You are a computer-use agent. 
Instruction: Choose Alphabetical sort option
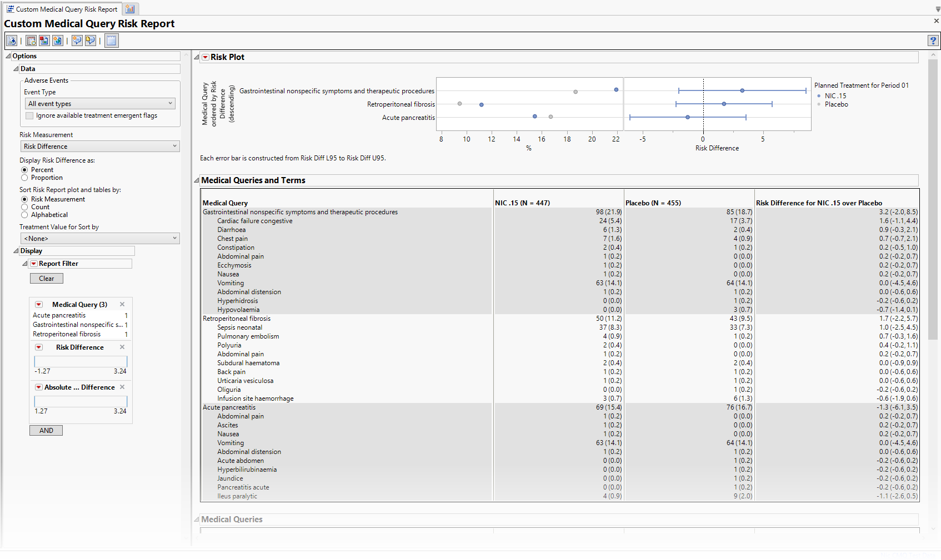(x=24, y=215)
